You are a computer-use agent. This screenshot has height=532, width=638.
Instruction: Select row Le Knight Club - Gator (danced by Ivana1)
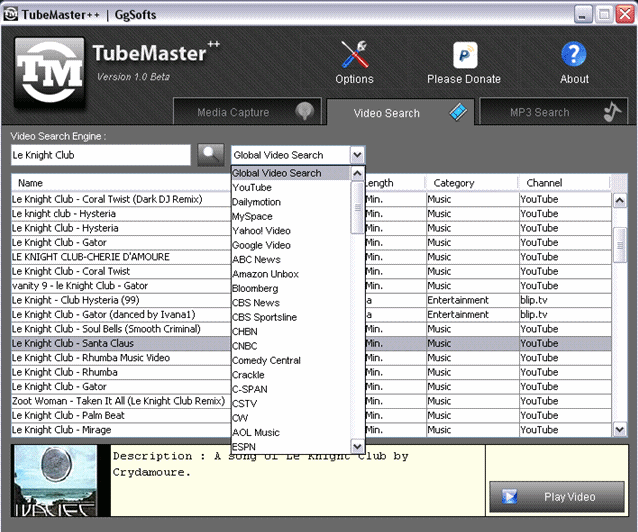pyautogui.click(x=311, y=315)
